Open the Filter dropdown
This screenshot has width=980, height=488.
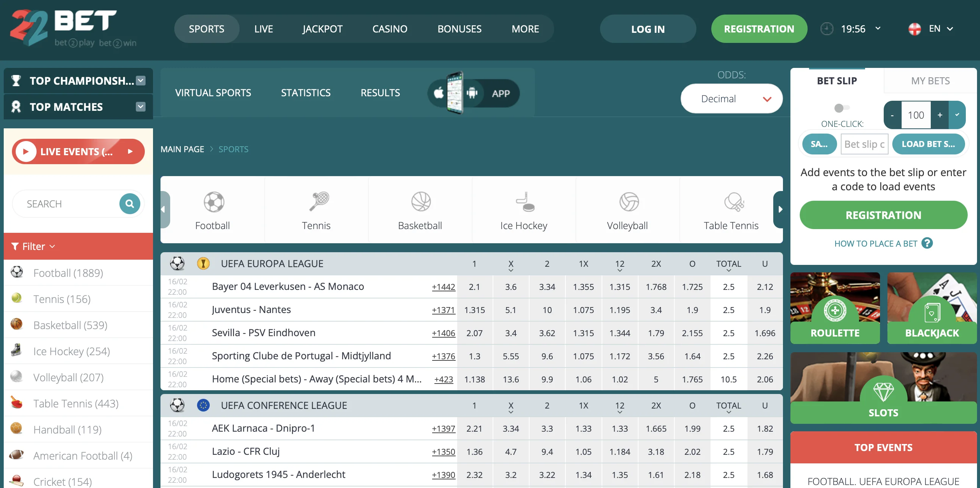pyautogui.click(x=34, y=247)
